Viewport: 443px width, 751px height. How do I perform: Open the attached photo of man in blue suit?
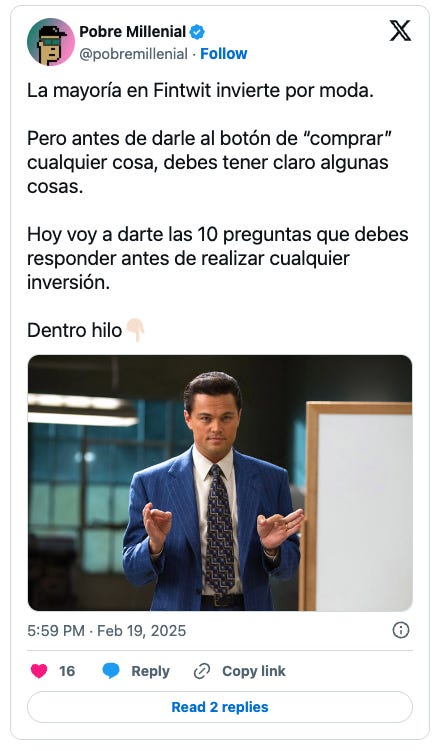coord(220,483)
